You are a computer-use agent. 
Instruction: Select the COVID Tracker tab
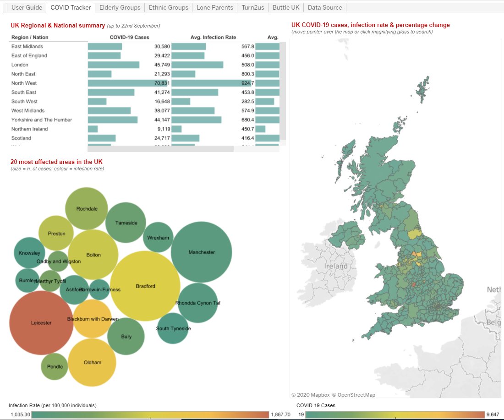pos(70,7)
